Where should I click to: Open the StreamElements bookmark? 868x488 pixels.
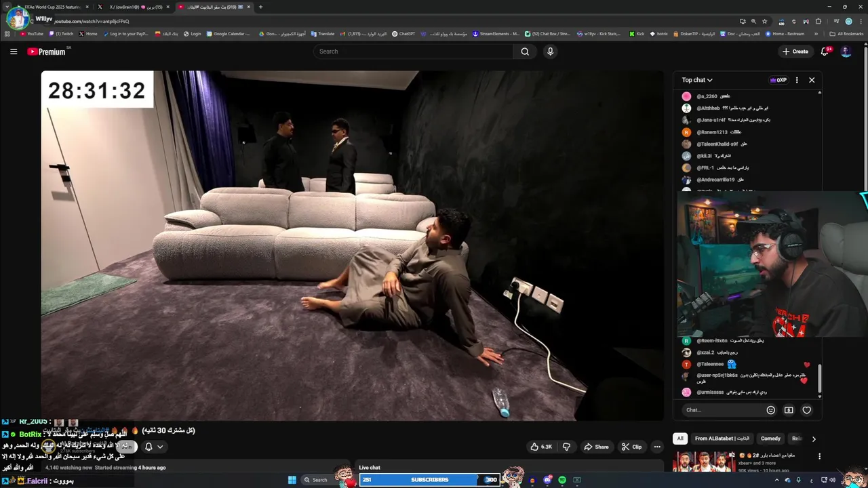496,33
